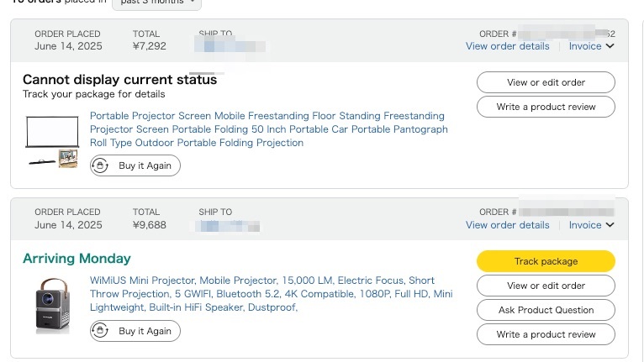This screenshot has height=362, width=644.
Task: Open the Portable Projector Screen product title link
Action: tap(268, 129)
